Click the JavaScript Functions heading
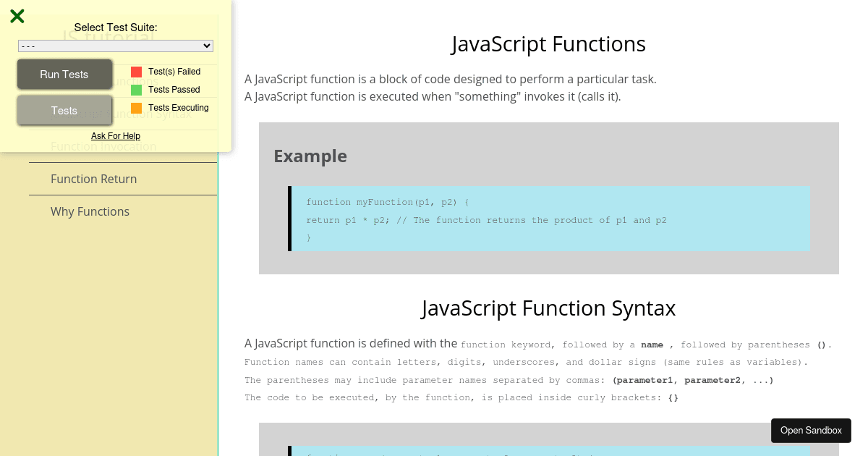868x456 pixels. (x=548, y=44)
